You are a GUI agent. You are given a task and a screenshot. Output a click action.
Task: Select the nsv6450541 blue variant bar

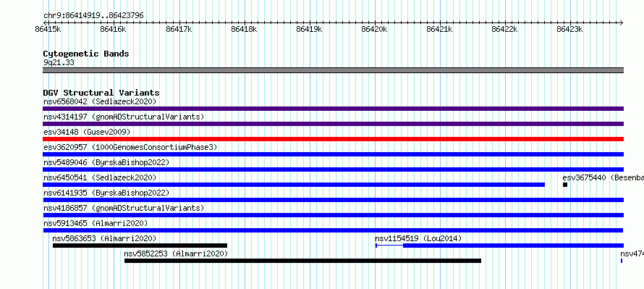tap(294, 185)
